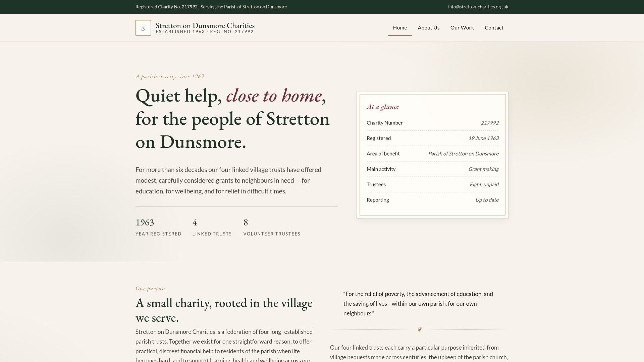Click the 'YEAR REGISTERED' caption

[158, 234]
